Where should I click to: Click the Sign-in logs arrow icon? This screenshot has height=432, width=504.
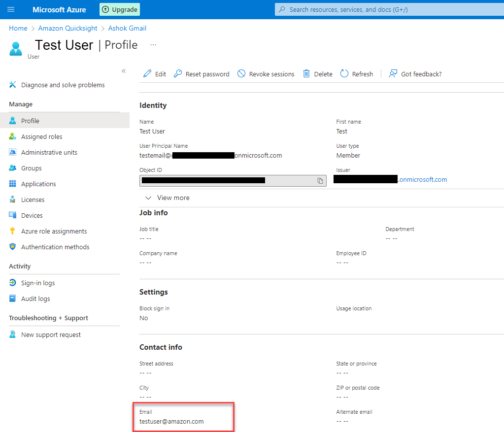(12, 283)
